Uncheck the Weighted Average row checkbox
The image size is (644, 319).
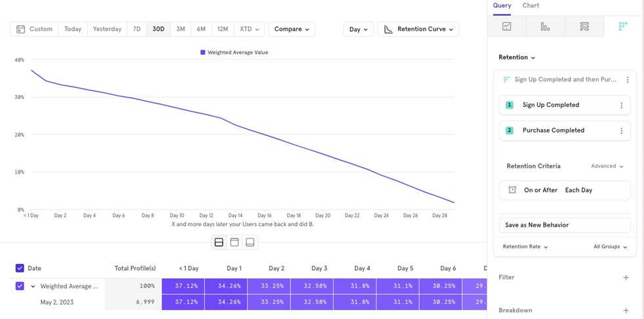click(20, 286)
